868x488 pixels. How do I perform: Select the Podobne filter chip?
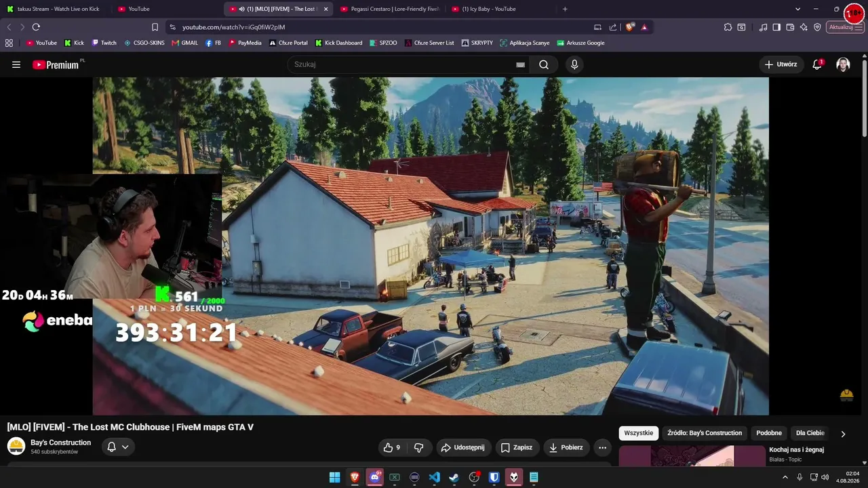(769, 433)
